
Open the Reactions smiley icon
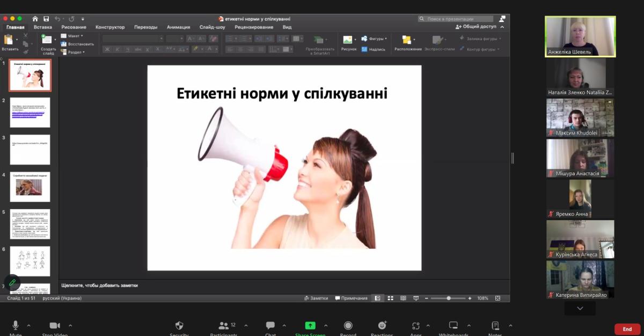tap(382, 326)
